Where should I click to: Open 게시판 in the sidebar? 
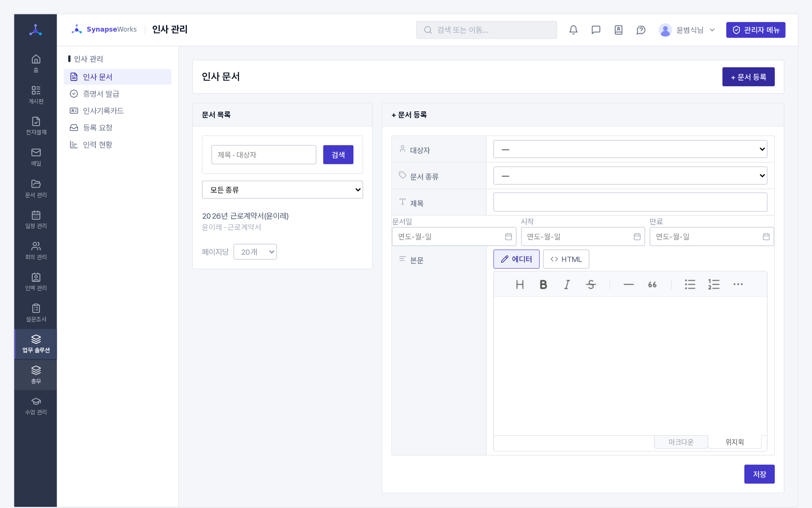pyautogui.click(x=36, y=94)
